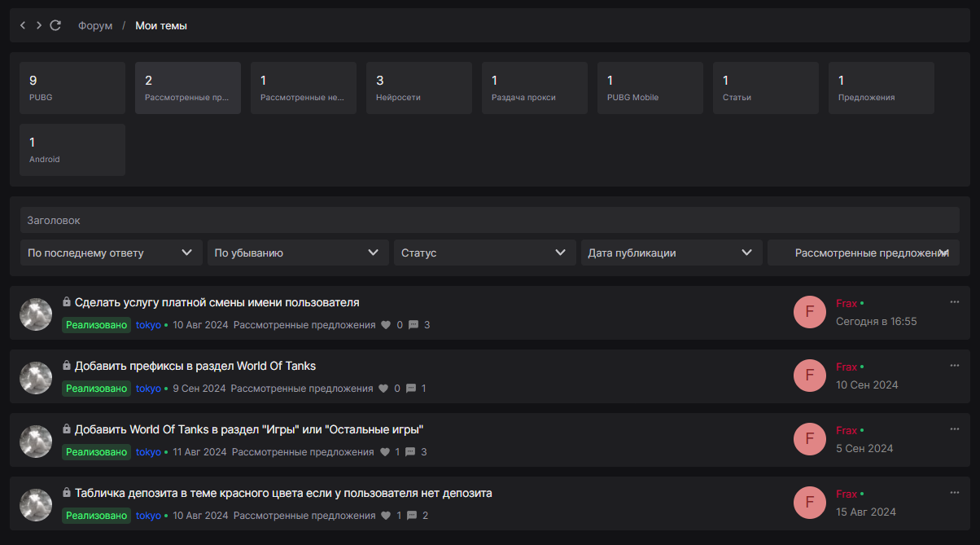The width and height of the screenshot is (980, 545).
Task: Open the 'Статус' filter dropdown
Action: 484,253
